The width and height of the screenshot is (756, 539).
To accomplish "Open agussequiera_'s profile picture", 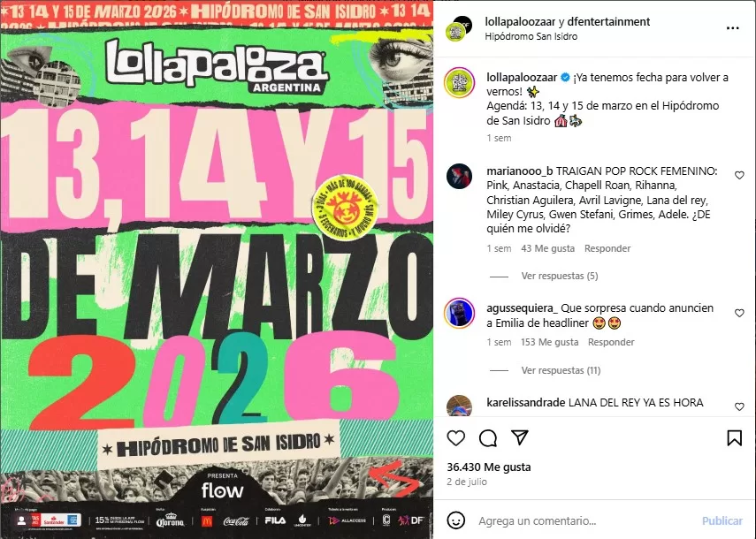I will pos(459,313).
